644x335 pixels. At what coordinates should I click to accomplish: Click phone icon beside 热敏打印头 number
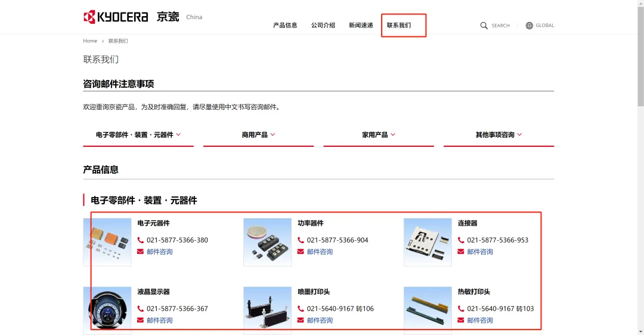click(x=461, y=309)
